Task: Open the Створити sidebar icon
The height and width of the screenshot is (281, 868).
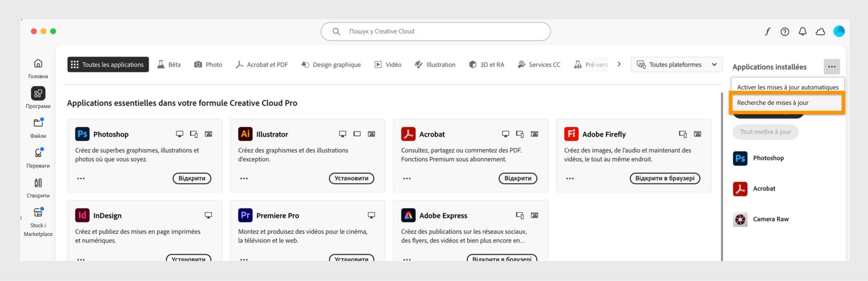Action: tap(38, 183)
